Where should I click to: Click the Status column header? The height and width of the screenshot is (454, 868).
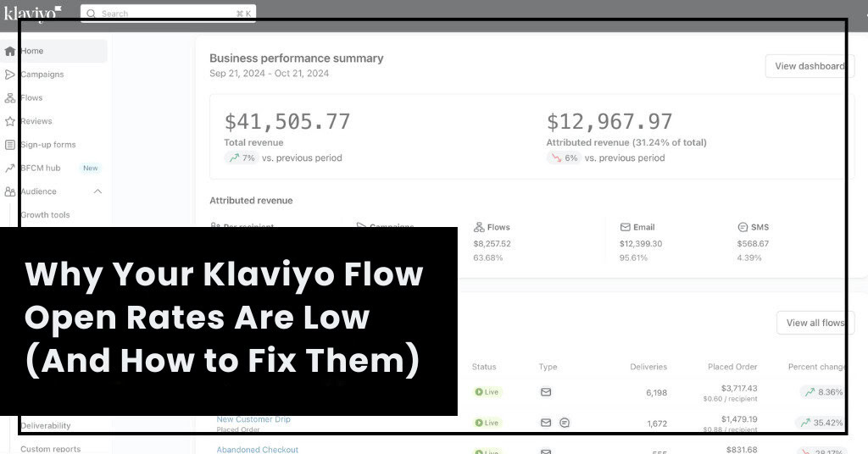(x=484, y=367)
